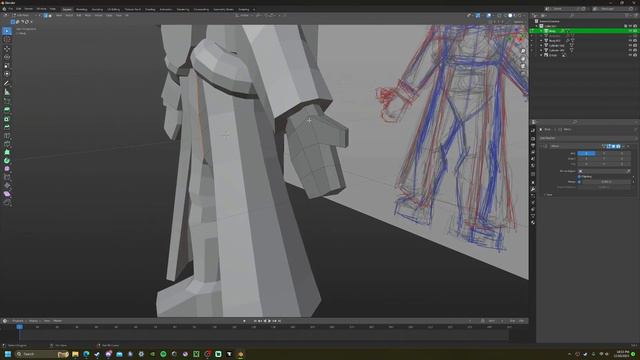Pick Mirror Object with the eyedropper
Image resolution: width=640 pixels, height=360 pixels.
coord(629,171)
